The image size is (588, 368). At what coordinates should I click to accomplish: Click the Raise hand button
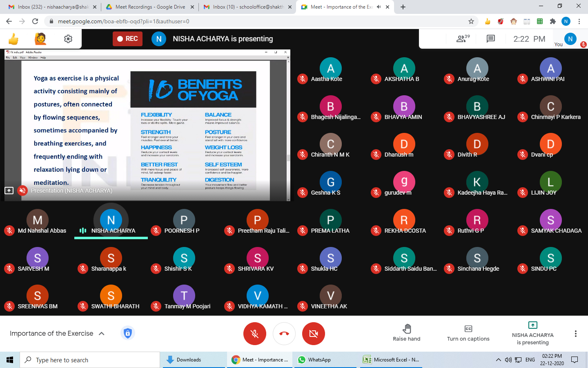coord(406,333)
